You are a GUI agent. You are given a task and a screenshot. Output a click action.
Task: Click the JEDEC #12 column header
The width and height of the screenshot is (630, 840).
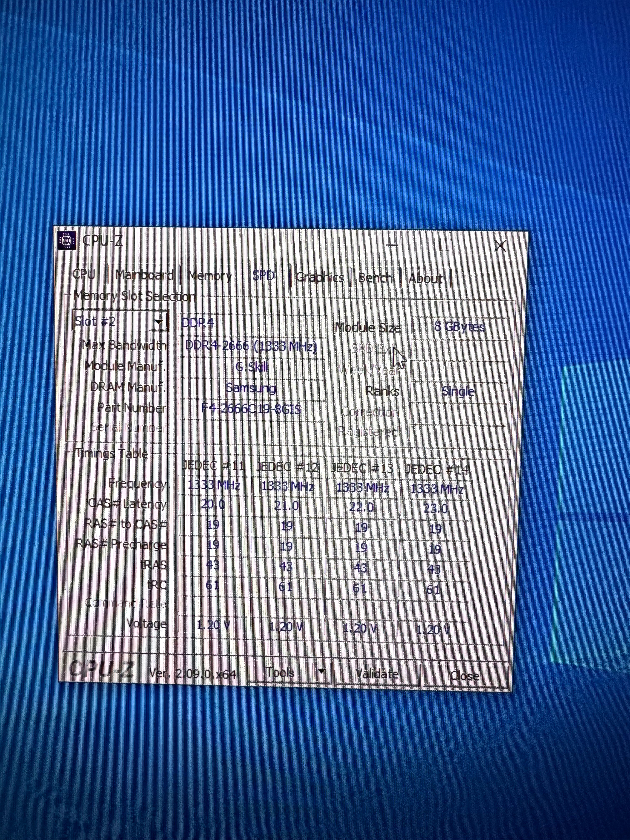(x=287, y=467)
